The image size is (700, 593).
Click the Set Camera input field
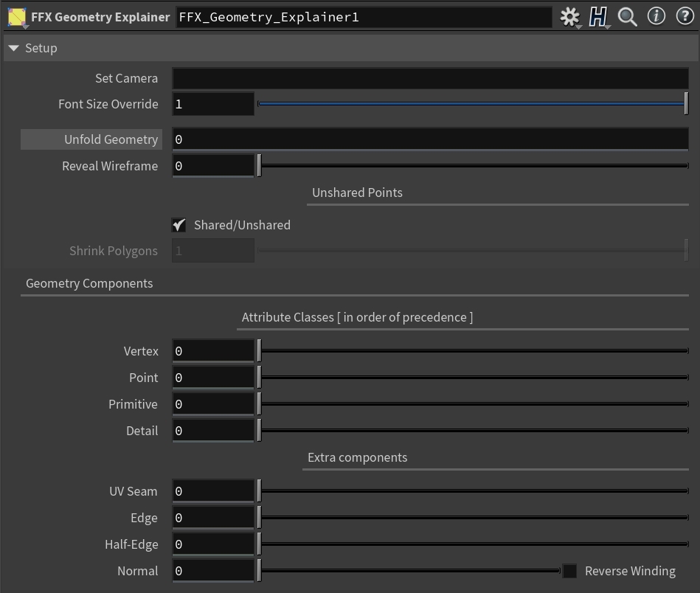pyautogui.click(x=430, y=78)
